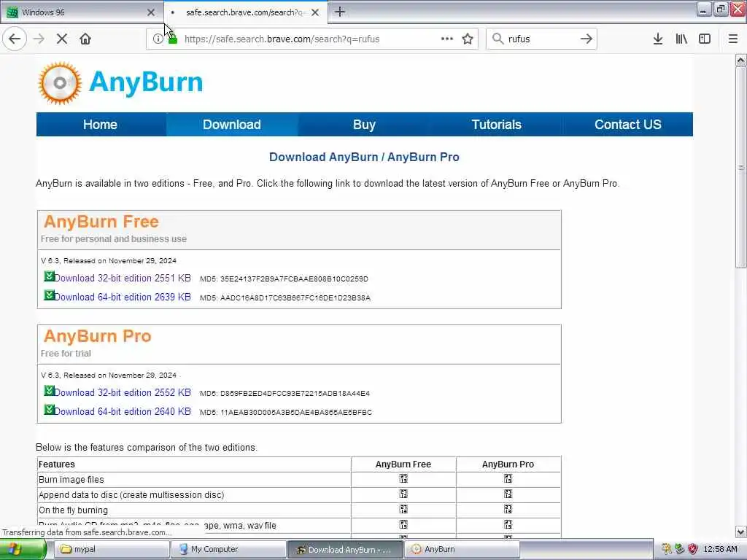Bookmark this page with the star icon
Viewport: 747px width, 560px height.
click(468, 39)
